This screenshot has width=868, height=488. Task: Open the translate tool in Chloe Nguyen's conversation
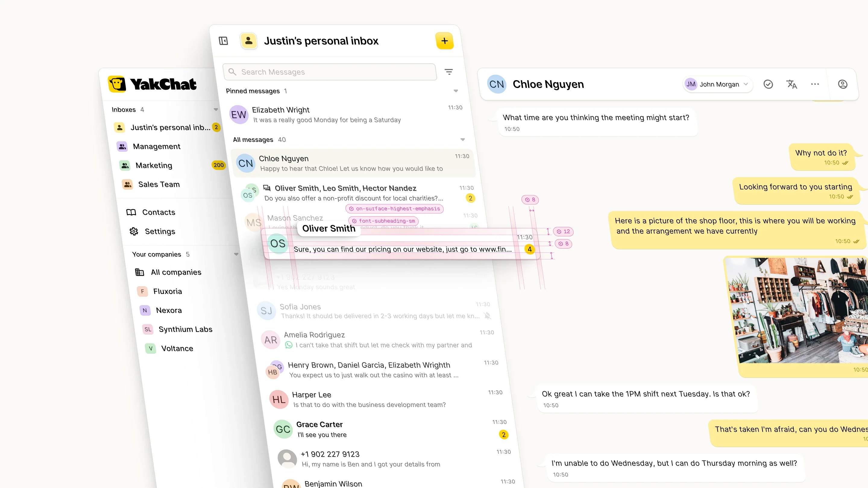click(x=792, y=84)
